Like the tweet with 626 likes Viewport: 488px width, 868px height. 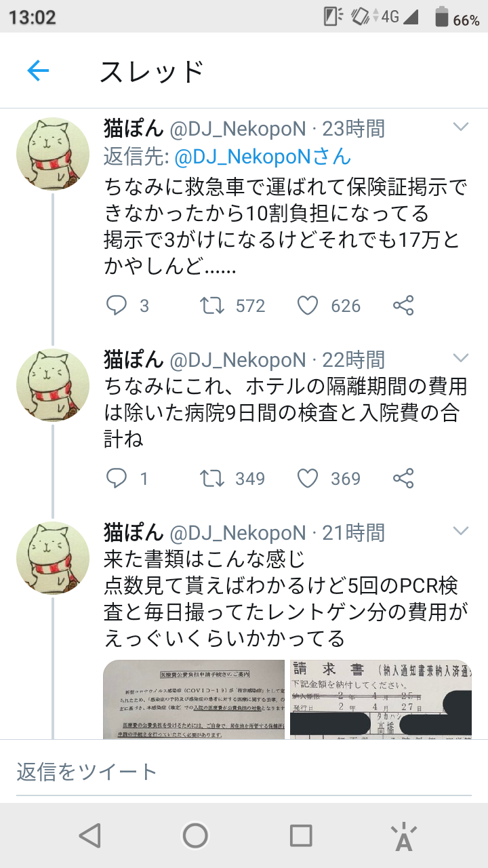[x=308, y=306]
